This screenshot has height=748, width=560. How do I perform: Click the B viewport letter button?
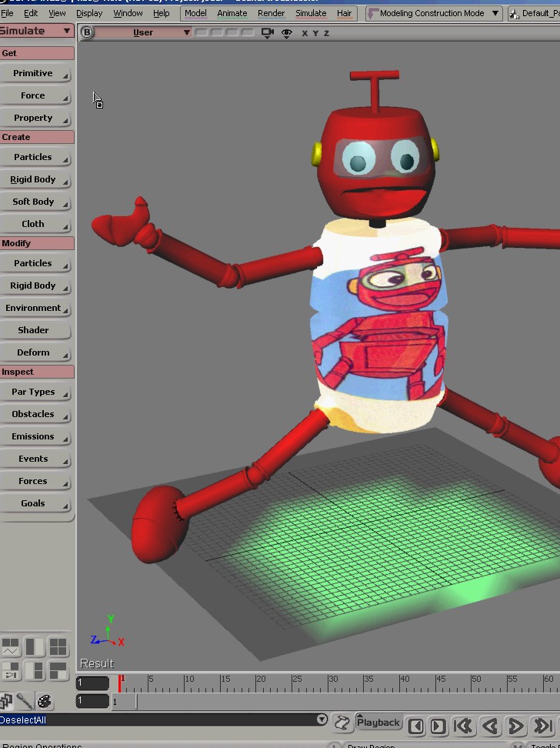tap(86, 32)
